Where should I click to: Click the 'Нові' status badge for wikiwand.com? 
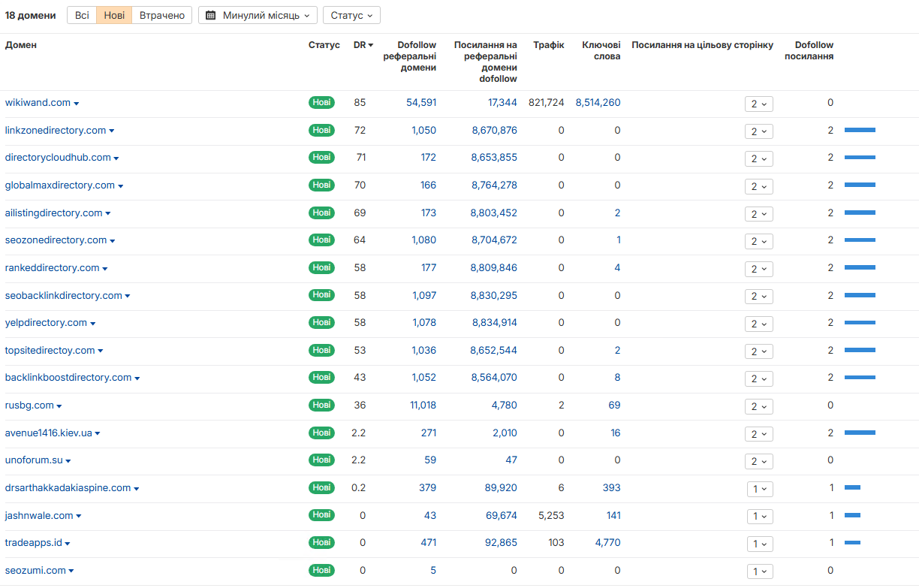(321, 103)
